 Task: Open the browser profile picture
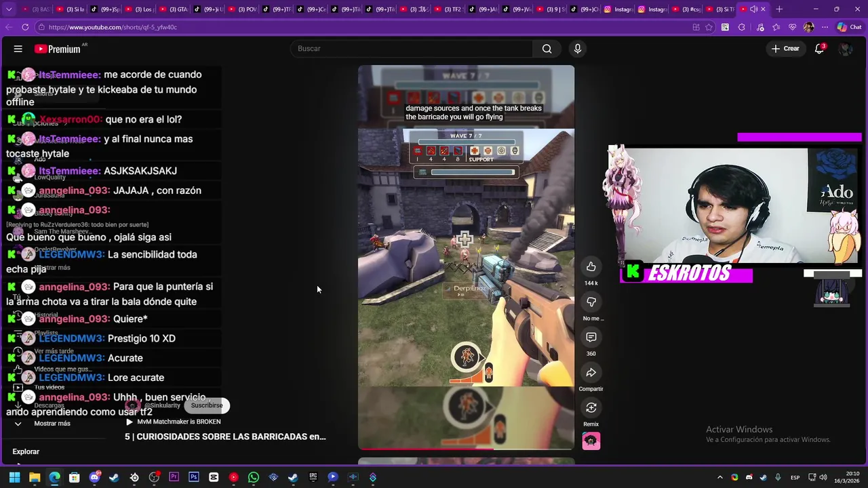(808, 27)
